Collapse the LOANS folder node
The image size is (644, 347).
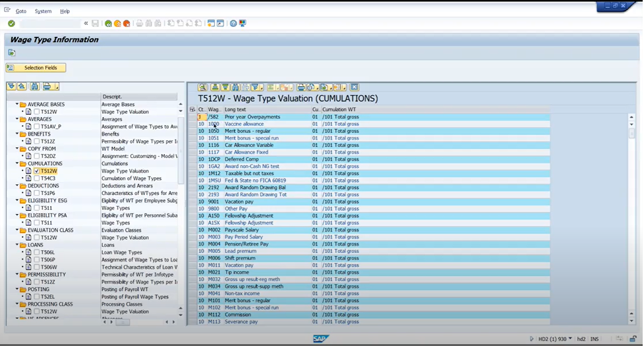17,245
